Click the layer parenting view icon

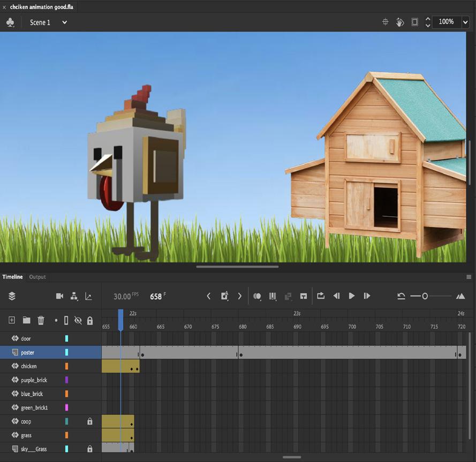pos(74,297)
